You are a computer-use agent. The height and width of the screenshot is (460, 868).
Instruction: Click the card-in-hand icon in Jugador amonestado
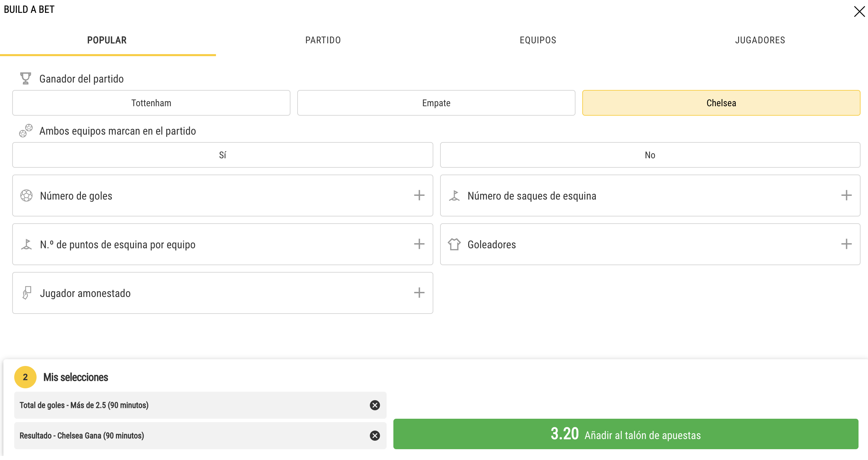pyautogui.click(x=26, y=293)
